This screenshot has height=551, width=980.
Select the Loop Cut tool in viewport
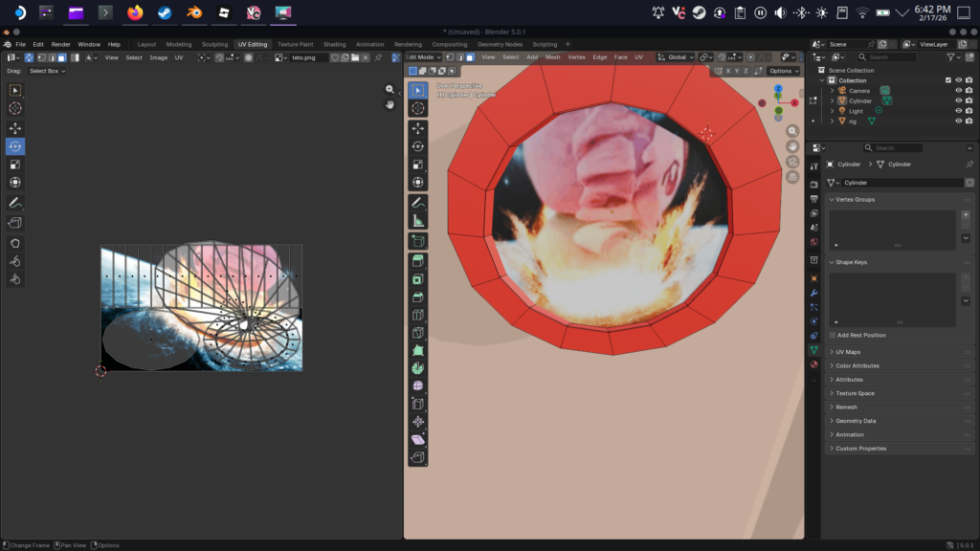point(418,315)
